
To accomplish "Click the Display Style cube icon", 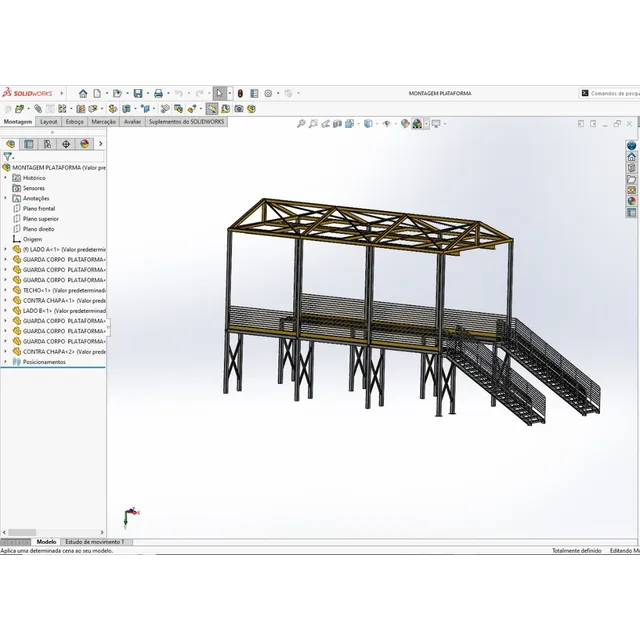I will (x=368, y=124).
